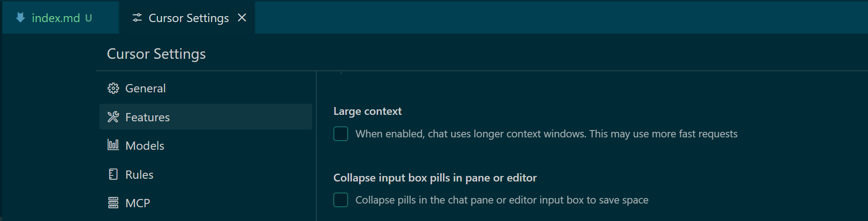This screenshot has width=868, height=221.
Task: Enable the Large context checkbox
Action: [x=341, y=134]
